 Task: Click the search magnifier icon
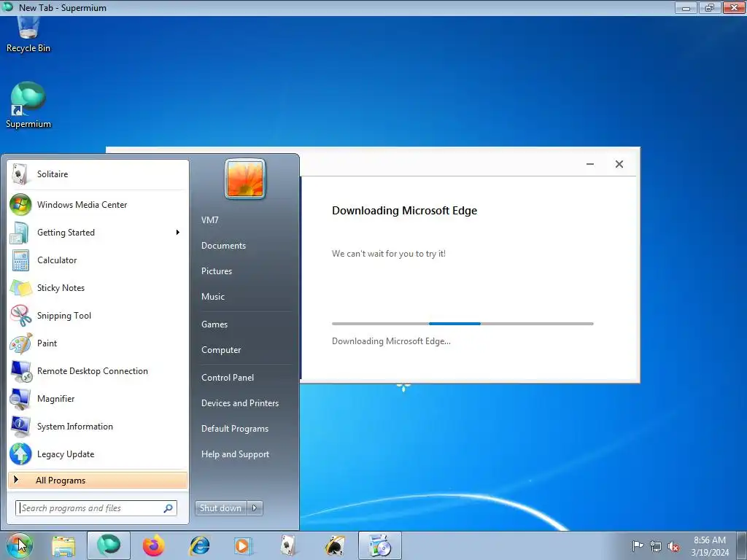point(169,508)
